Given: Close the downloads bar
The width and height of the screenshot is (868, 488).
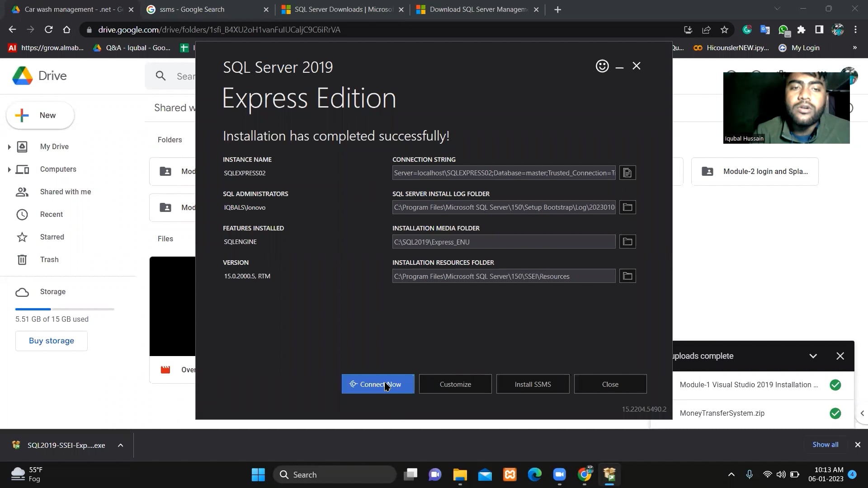Looking at the screenshot, I should click(857, 445).
